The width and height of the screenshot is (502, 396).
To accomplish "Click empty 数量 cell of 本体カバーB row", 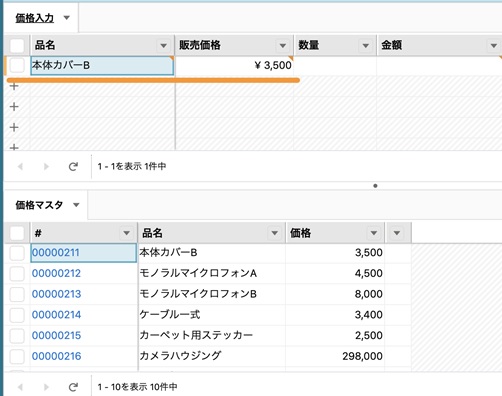I will (x=335, y=66).
